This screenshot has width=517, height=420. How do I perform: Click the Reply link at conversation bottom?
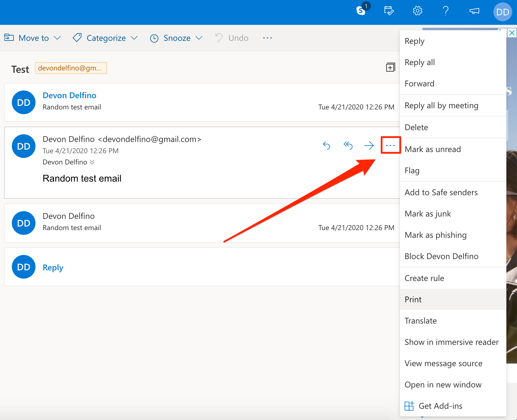click(53, 267)
